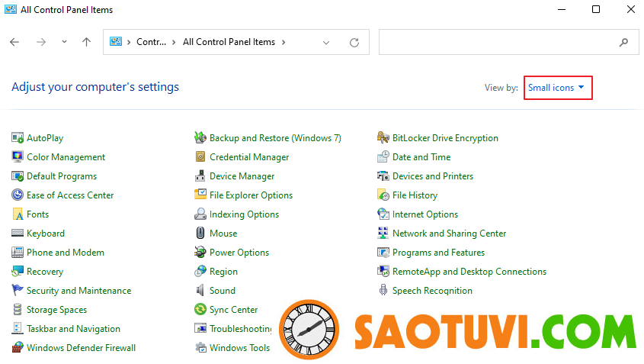Click the Color Management monitor icon

[x=18, y=156]
